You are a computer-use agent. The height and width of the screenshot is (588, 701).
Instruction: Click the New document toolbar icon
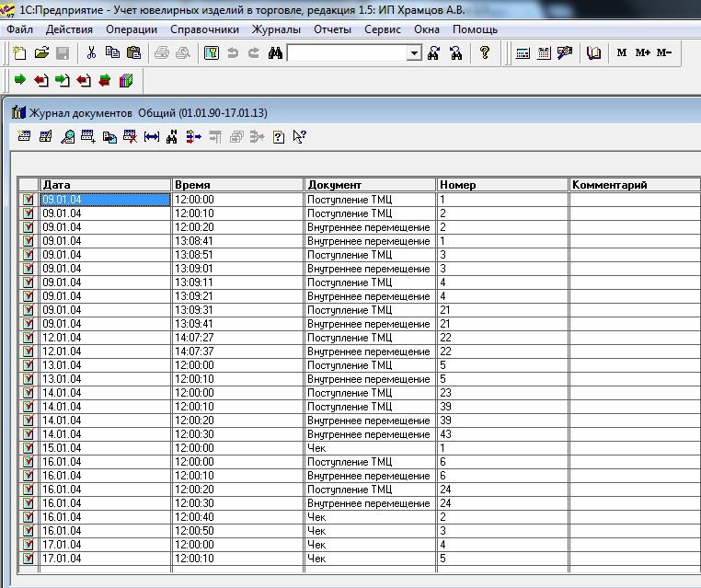pyautogui.click(x=19, y=53)
